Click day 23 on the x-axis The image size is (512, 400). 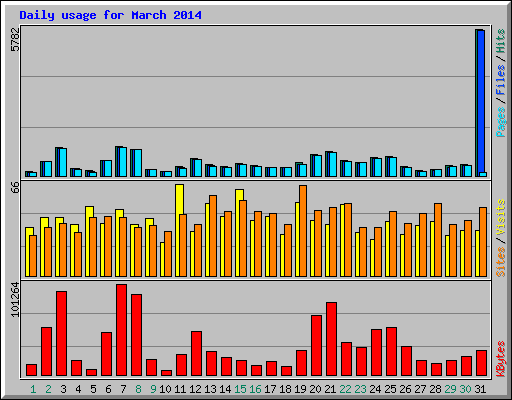click(x=360, y=389)
